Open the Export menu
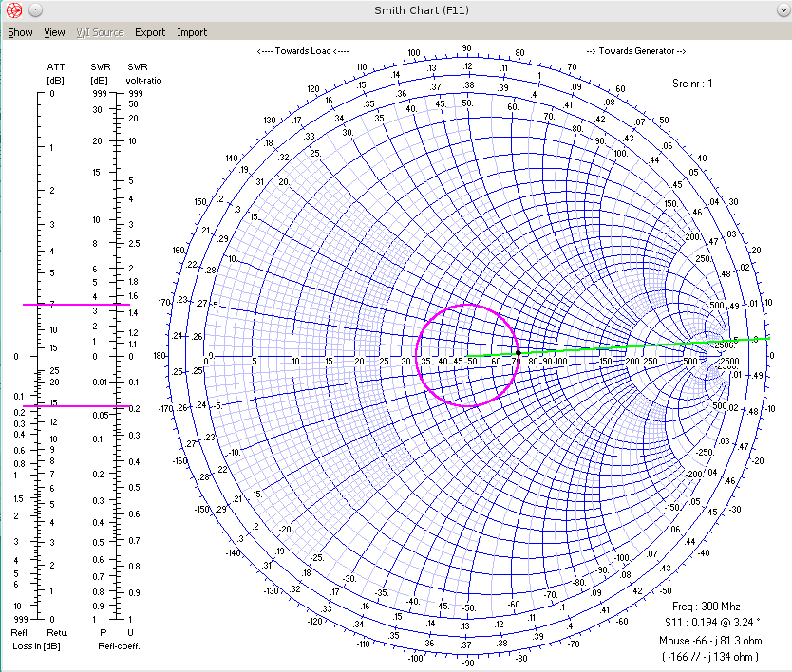 point(150,32)
